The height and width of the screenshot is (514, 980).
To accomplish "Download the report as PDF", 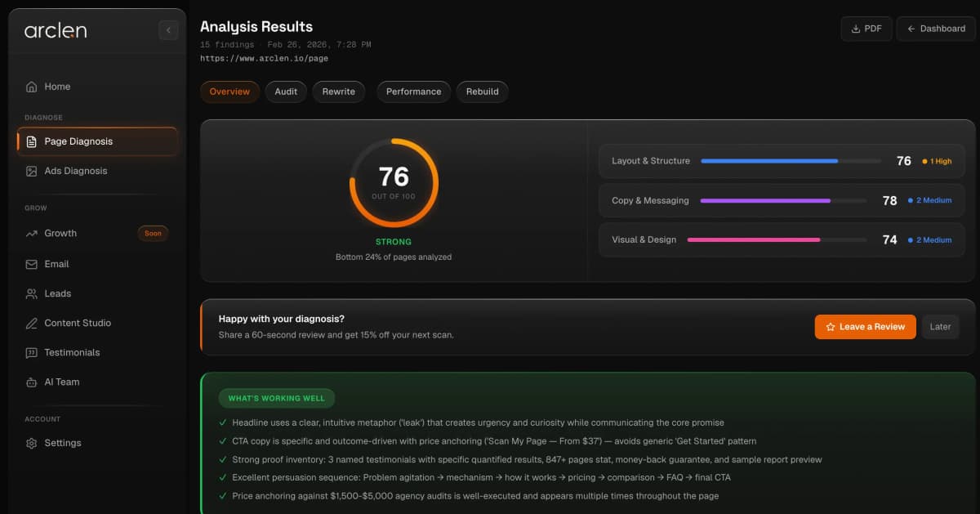I will point(866,28).
